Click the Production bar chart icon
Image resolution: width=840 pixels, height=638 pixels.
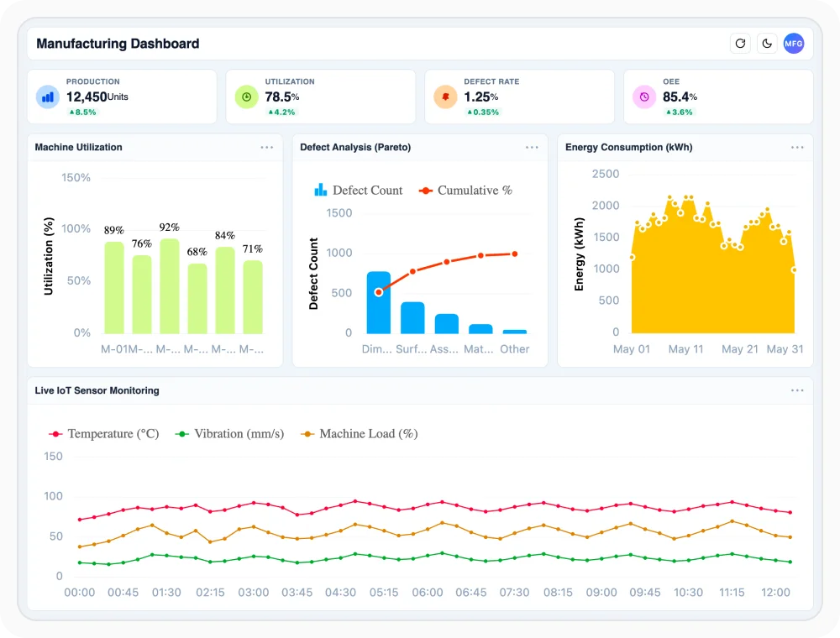coord(48,97)
